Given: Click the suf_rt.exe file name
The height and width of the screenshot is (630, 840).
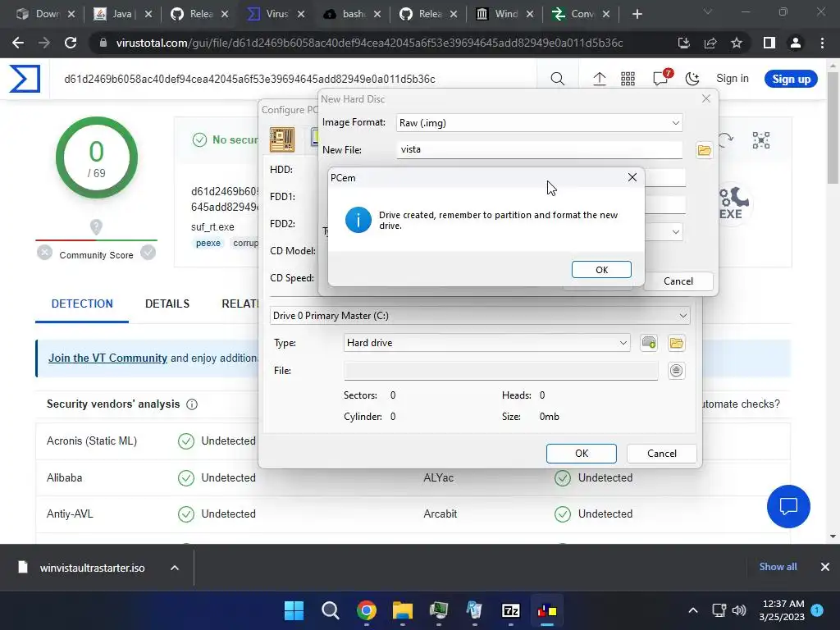Looking at the screenshot, I should pyautogui.click(x=212, y=227).
